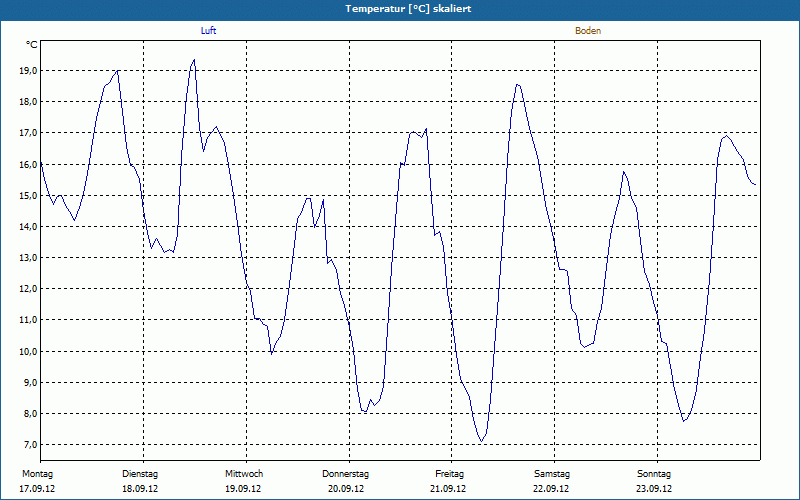
Task: Click the '18,0' y-axis value
Action: (29, 102)
